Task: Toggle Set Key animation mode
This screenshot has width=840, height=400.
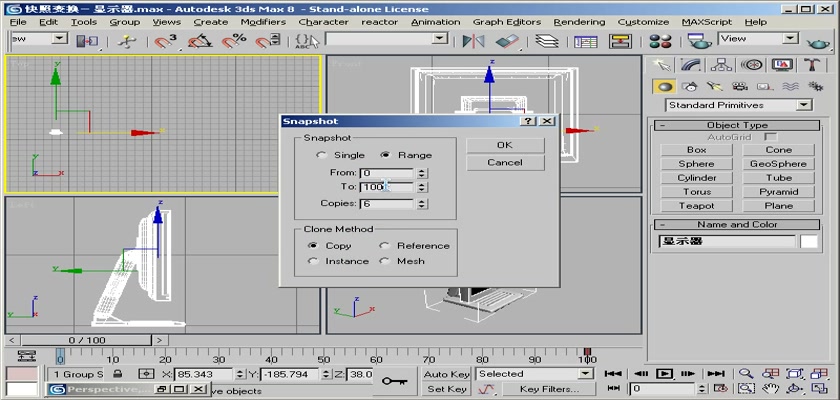Action: tap(446, 389)
